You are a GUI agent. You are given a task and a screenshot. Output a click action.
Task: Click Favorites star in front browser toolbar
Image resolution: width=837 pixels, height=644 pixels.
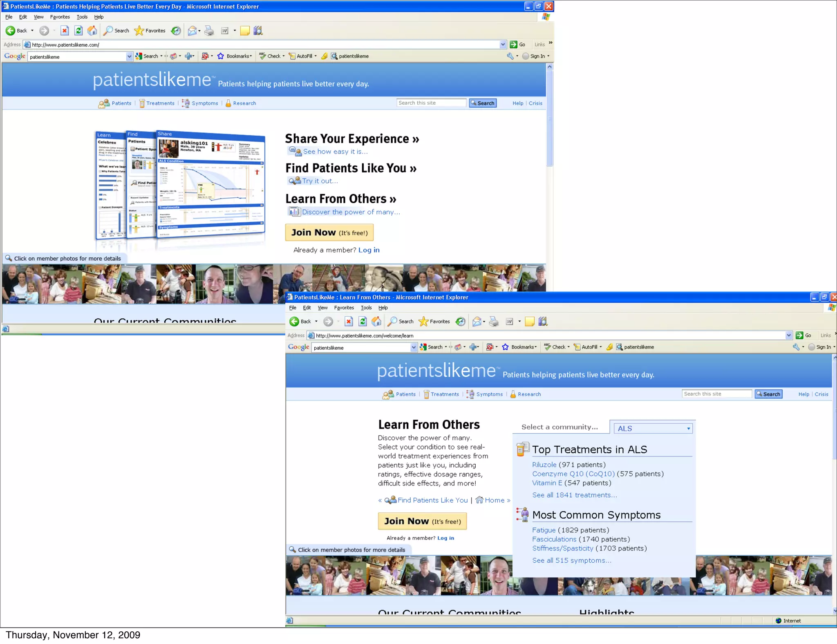point(424,322)
